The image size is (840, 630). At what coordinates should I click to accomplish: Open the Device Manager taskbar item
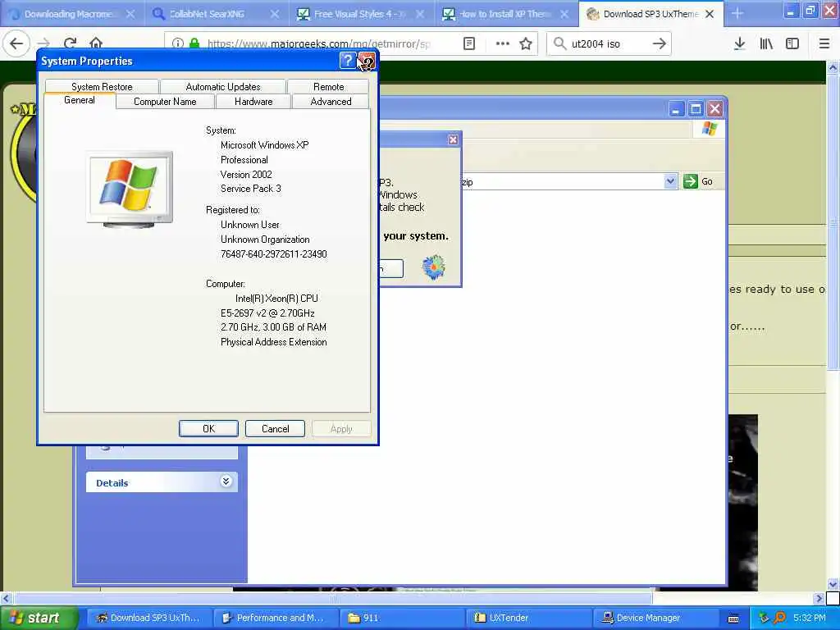[x=655, y=618]
